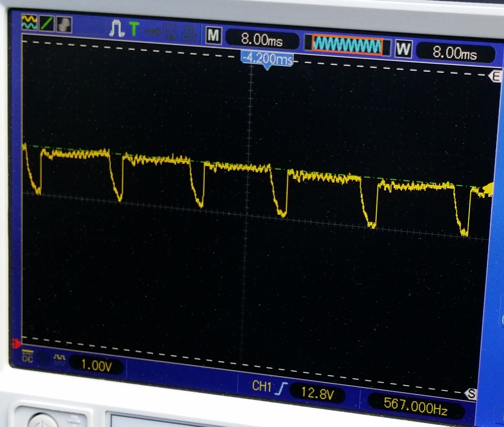
Task: Click the -4.200ms trigger position marker
Action: click(267, 60)
